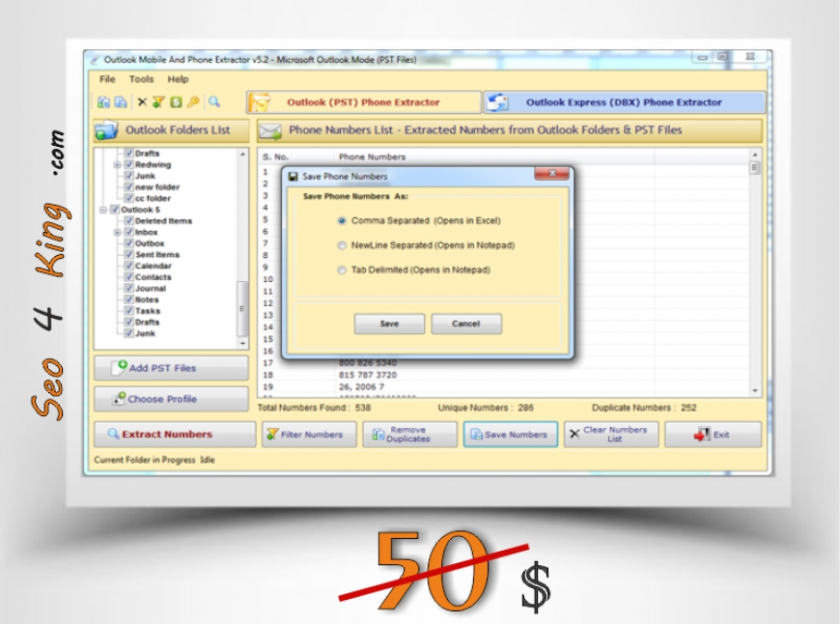Image resolution: width=840 pixels, height=624 pixels.
Task: Click the icon on Remove Duplicates button
Action: (x=378, y=435)
